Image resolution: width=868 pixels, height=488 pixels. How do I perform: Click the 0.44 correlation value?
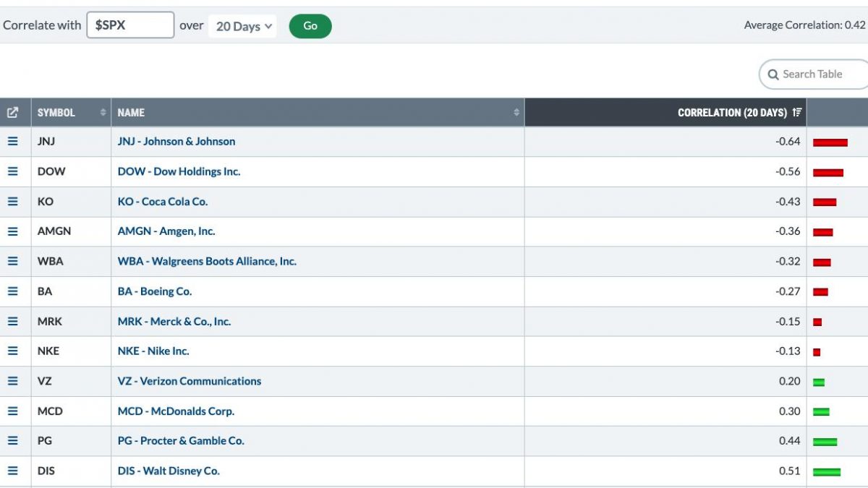pos(790,440)
